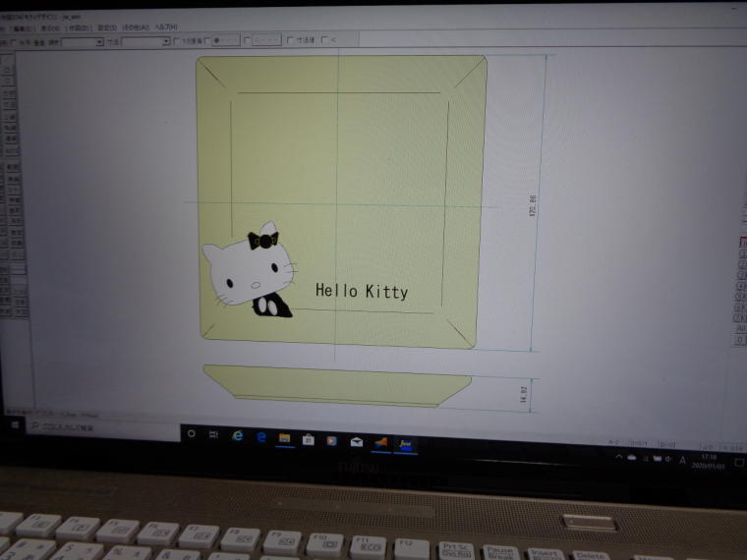747x560 pixels.
Task: Click the side-view thickness dimension value
Action: pos(524,394)
